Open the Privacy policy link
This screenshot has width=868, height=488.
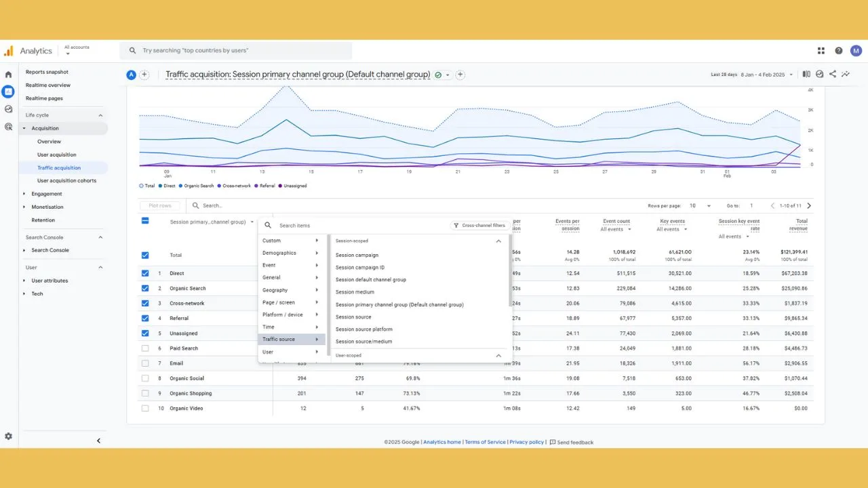[x=527, y=442]
